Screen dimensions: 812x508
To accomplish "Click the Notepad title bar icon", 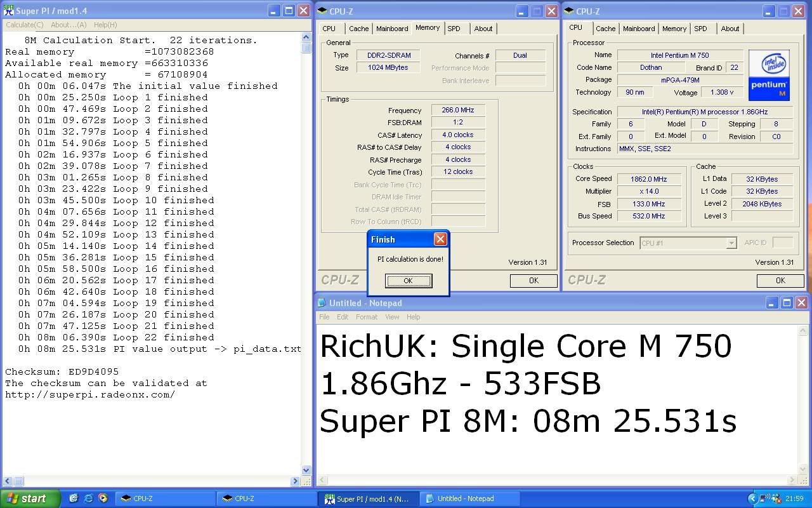I will pyautogui.click(x=322, y=303).
